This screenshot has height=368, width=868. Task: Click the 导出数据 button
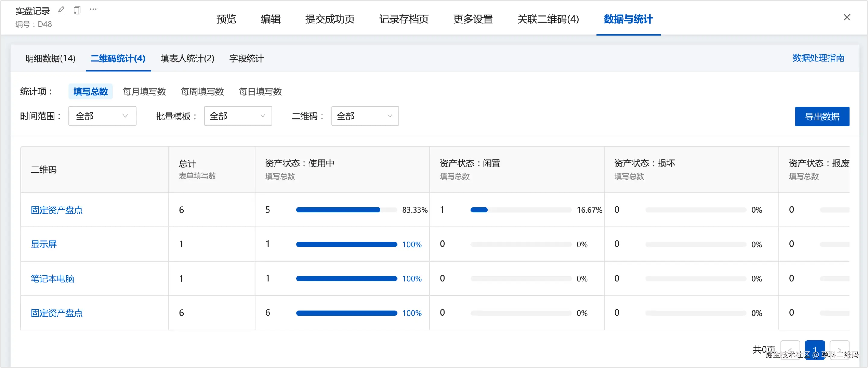click(822, 117)
